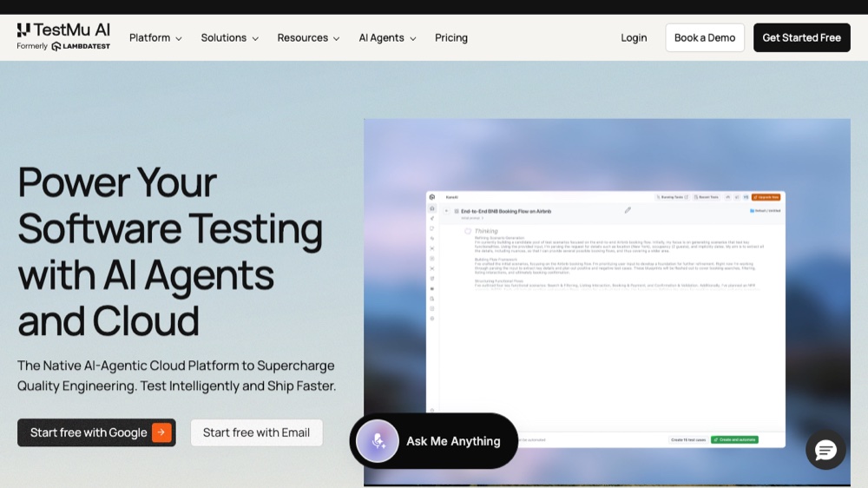The image size is (868, 488).
Task: Click the 'Thinking' status text in preview
Action: 486,231
